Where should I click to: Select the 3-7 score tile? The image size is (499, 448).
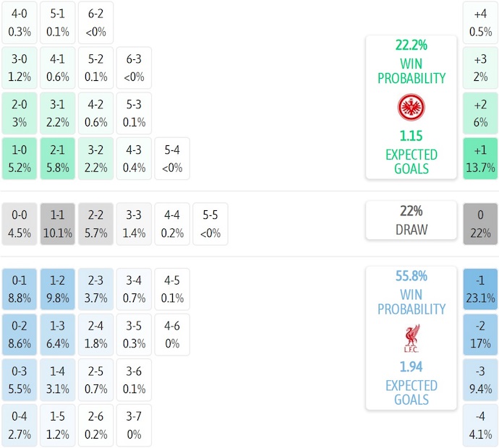click(134, 426)
